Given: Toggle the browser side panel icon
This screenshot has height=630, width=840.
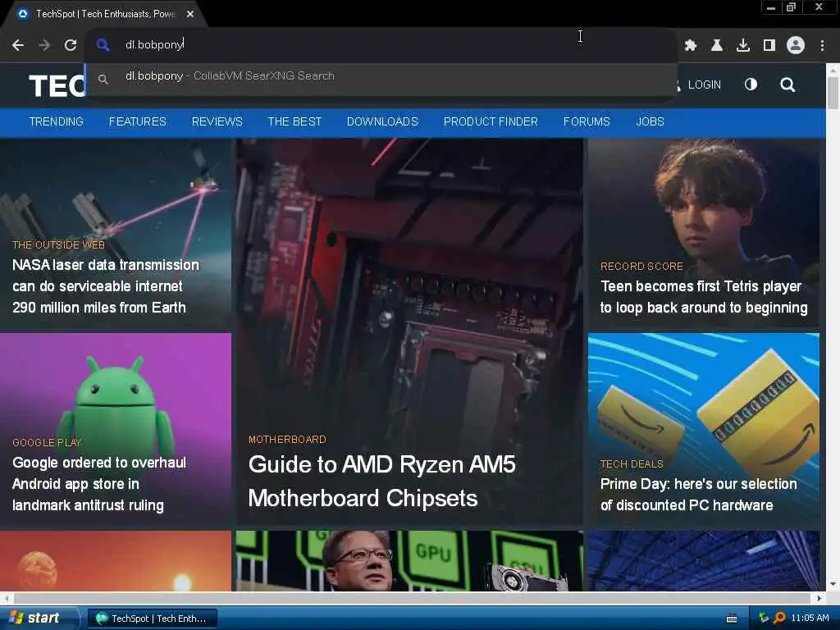Looking at the screenshot, I should 769,46.
